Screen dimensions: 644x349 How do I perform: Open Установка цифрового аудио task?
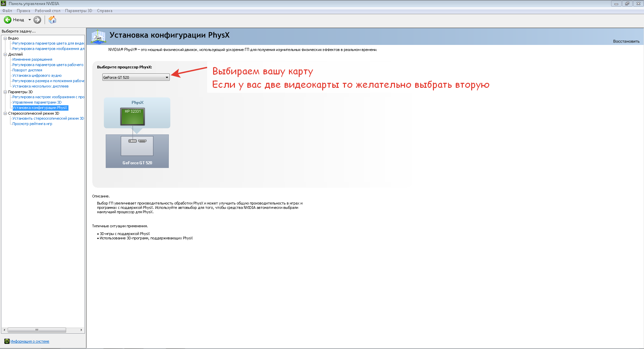(x=37, y=75)
